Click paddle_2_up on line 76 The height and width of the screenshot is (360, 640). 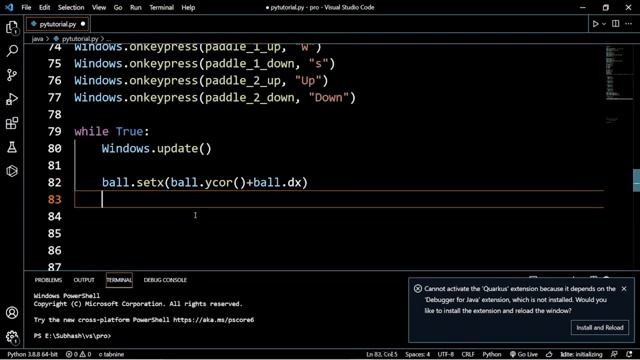[242, 81]
